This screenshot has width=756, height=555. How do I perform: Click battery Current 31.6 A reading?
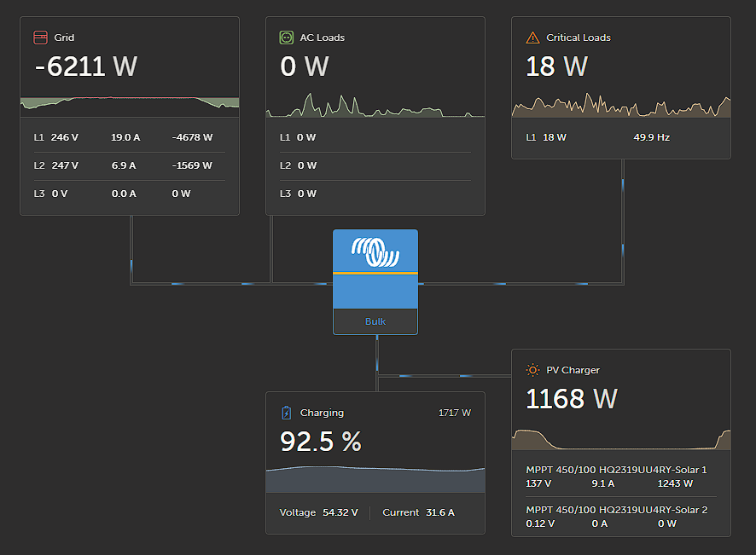pyautogui.click(x=418, y=512)
